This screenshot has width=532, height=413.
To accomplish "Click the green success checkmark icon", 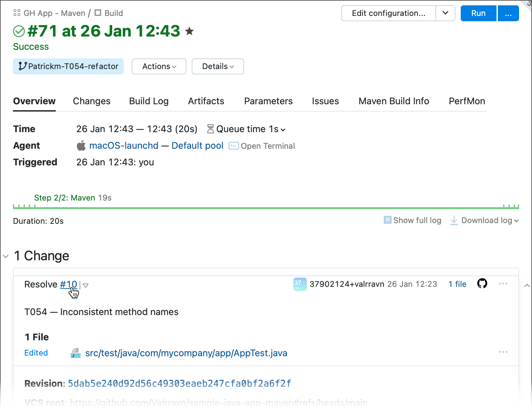I will [19, 31].
